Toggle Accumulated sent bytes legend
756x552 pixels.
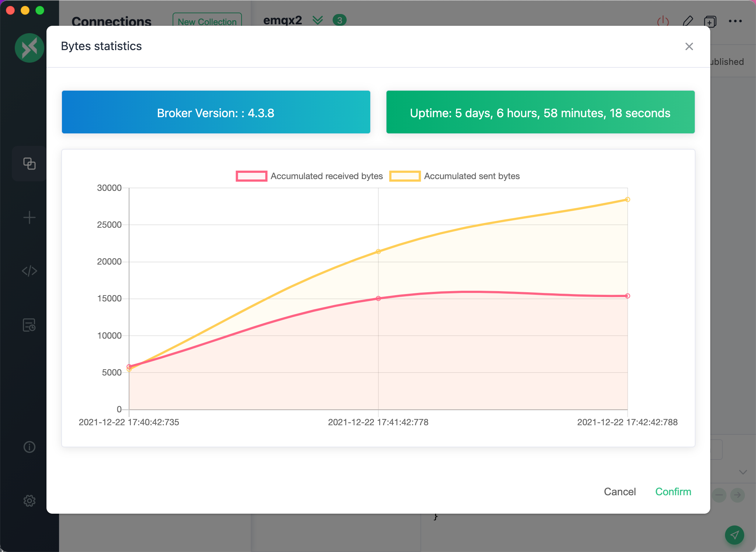pos(454,176)
